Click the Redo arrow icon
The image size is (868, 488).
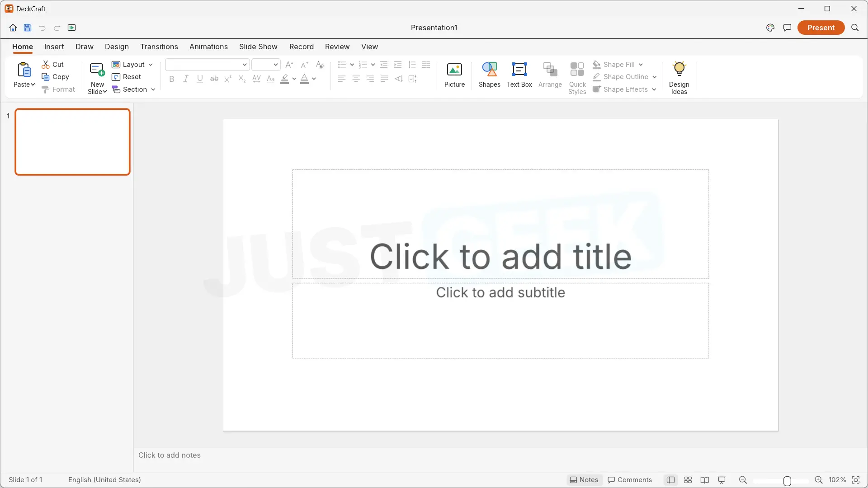(57, 28)
